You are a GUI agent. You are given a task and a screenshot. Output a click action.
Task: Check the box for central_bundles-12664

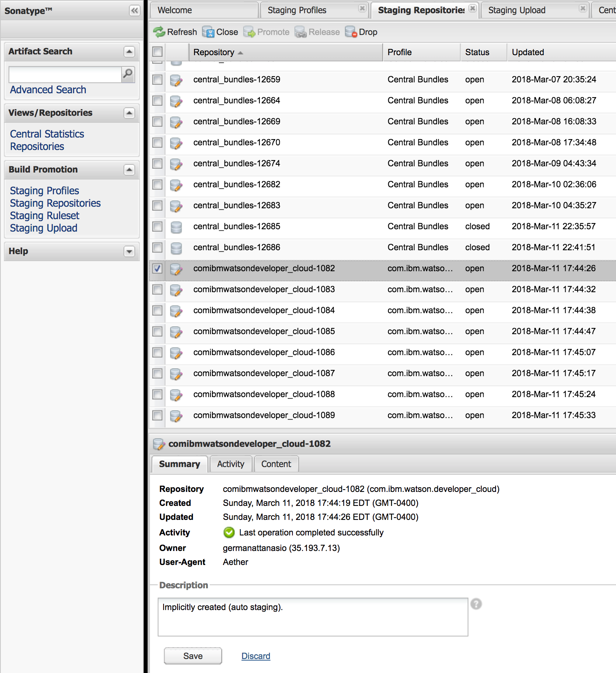157,101
